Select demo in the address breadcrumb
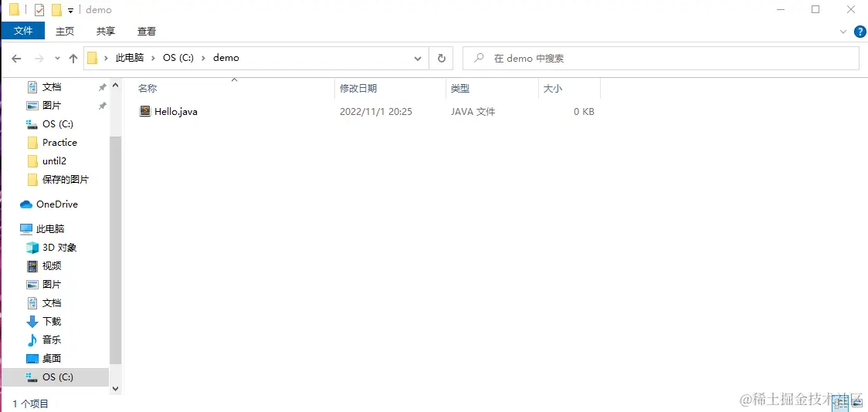The image size is (868, 412). pyautogui.click(x=225, y=58)
